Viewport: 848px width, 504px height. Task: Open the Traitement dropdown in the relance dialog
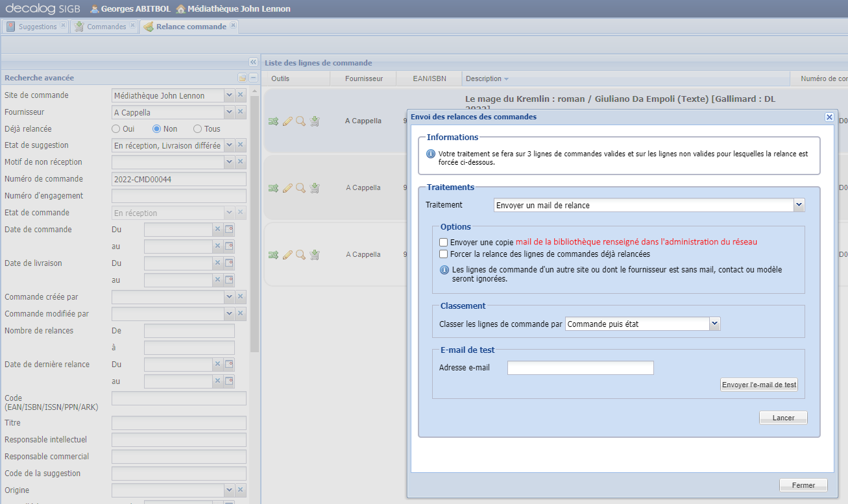coord(799,204)
